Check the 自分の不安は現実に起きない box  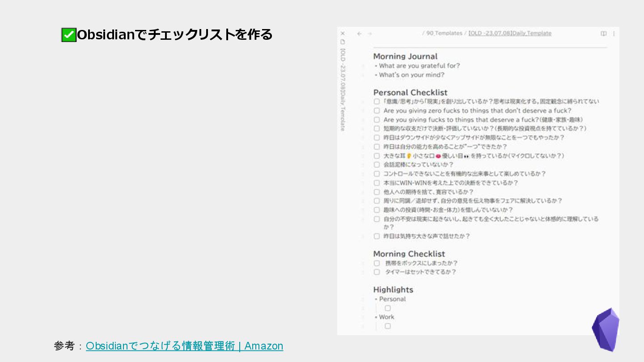[x=377, y=219]
